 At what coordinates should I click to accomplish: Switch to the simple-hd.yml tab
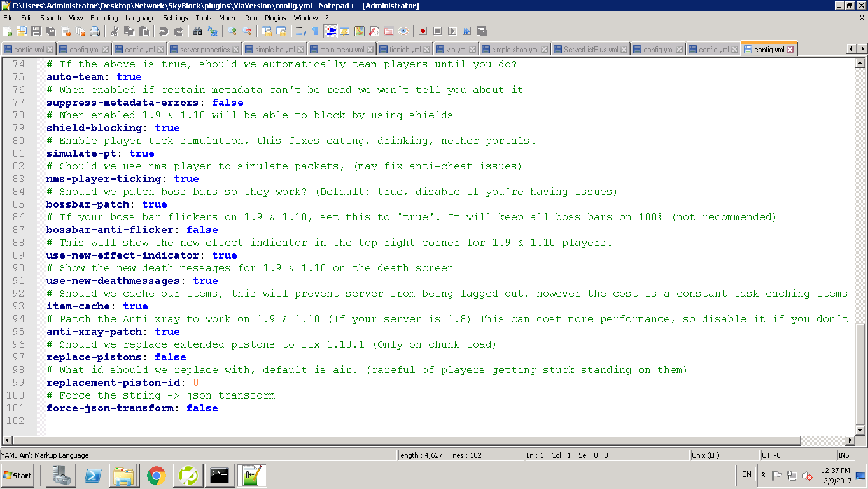point(274,49)
